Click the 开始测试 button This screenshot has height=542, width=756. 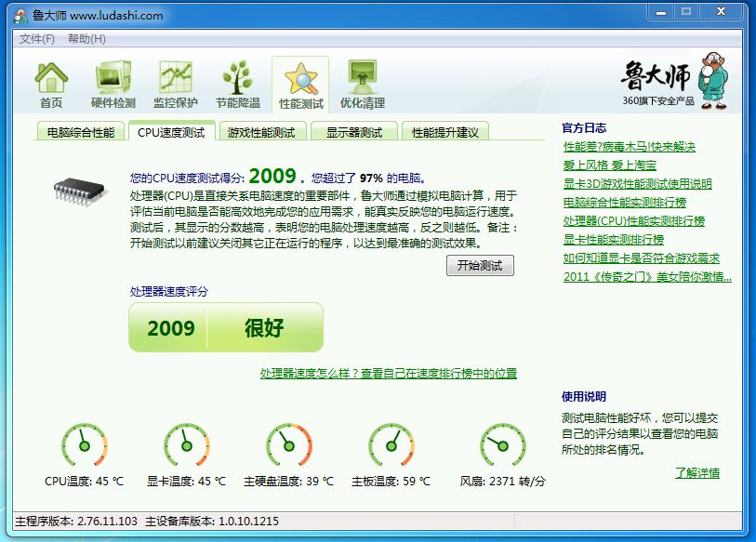(480, 266)
